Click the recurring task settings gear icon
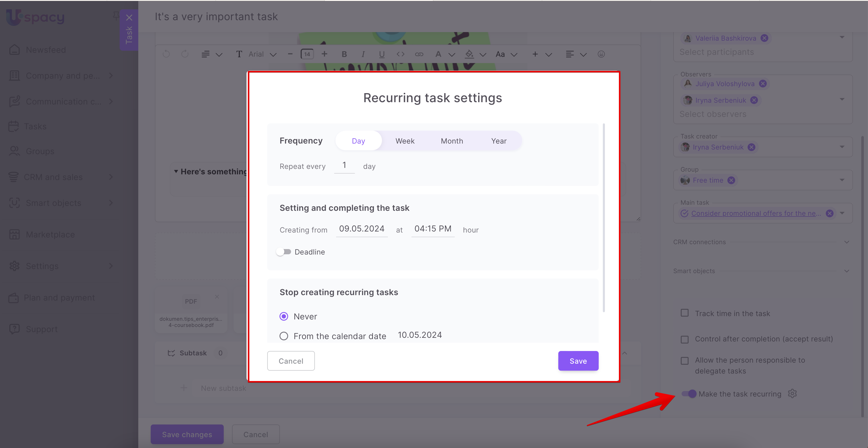The image size is (868, 448). pos(792,393)
